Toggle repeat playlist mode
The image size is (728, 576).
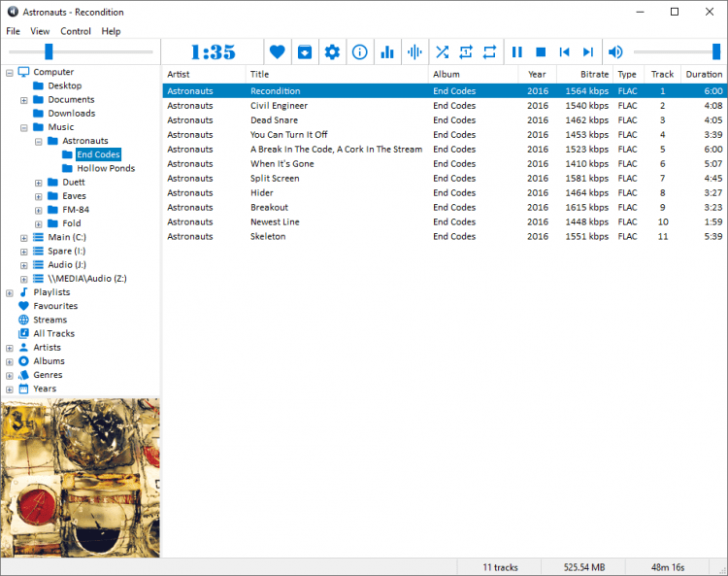tap(489, 52)
